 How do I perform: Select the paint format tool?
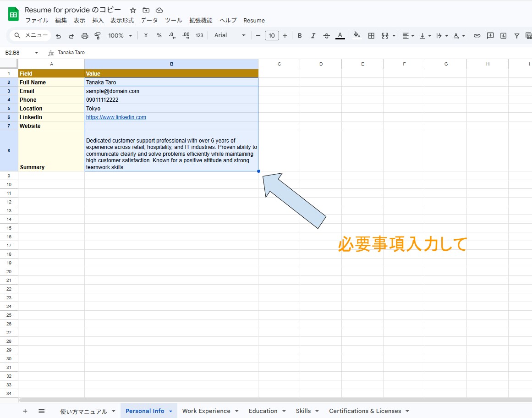click(x=98, y=36)
